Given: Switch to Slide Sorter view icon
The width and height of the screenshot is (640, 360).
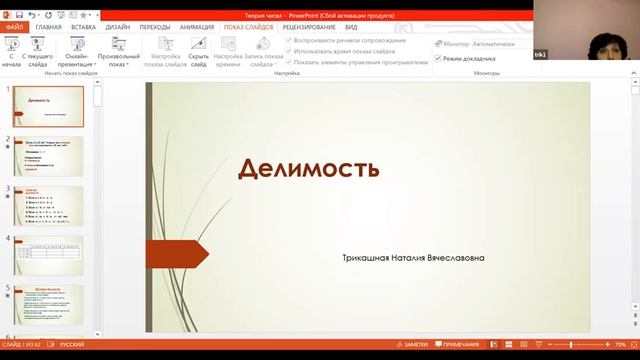Looking at the screenshot, I should tap(509, 344).
